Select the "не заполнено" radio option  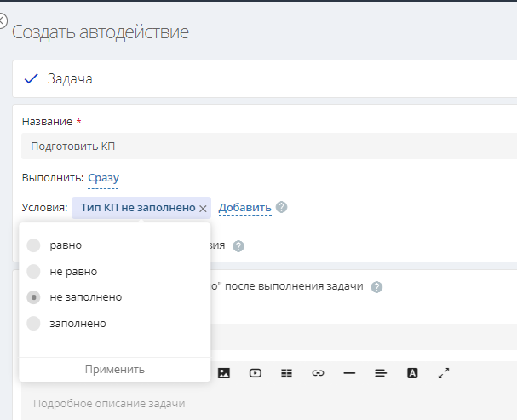click(33, 297)
